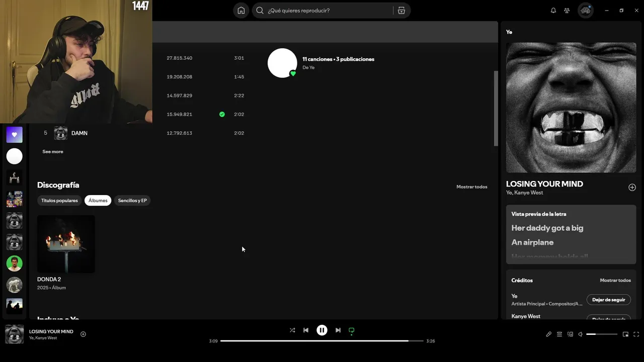Seek on the song progress bar
The image size is (644, 362).
tap(322, 341)
